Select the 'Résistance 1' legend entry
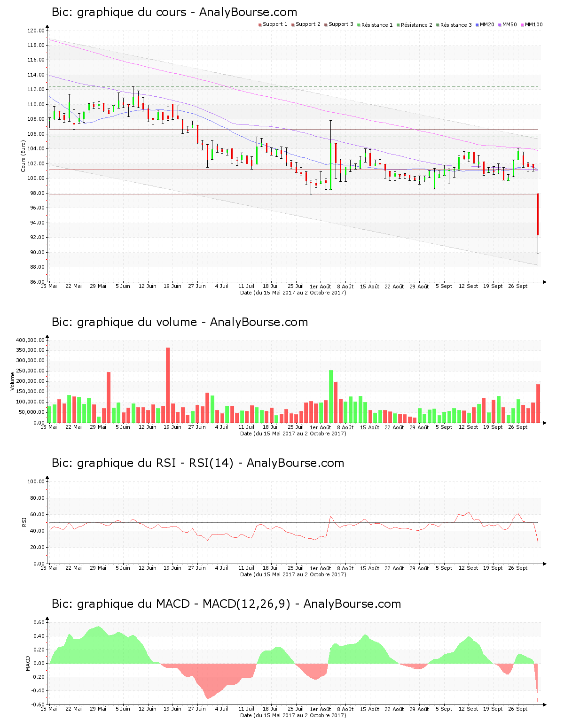The height and width of the screenshot is (728, 564). [x=375, y=25]
